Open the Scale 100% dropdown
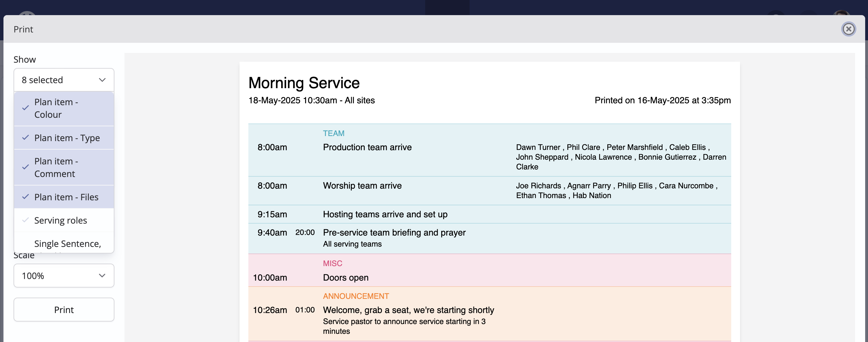The image size is (868, 342). [64, 276]
